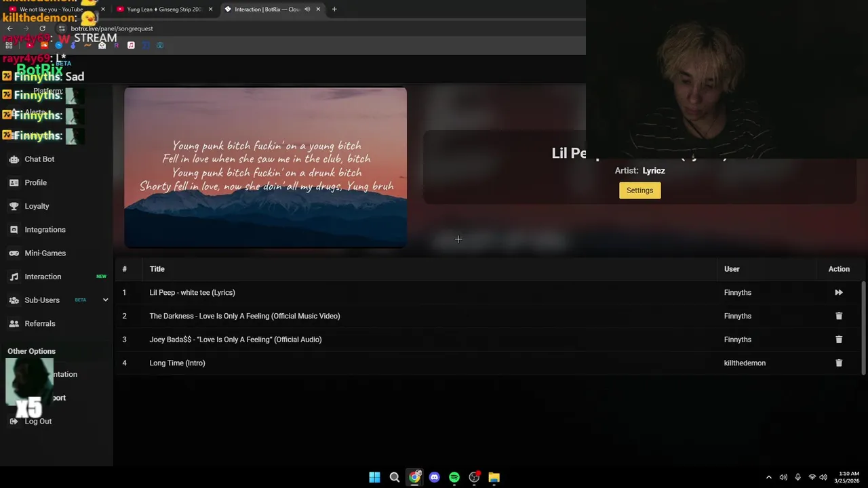Open taskbar Search

coord(394,477)
